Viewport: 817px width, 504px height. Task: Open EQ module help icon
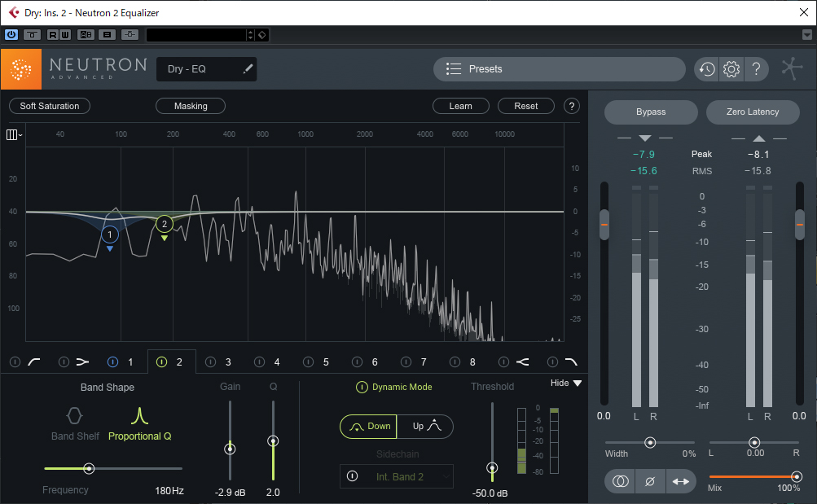click(x=572, y=106)
